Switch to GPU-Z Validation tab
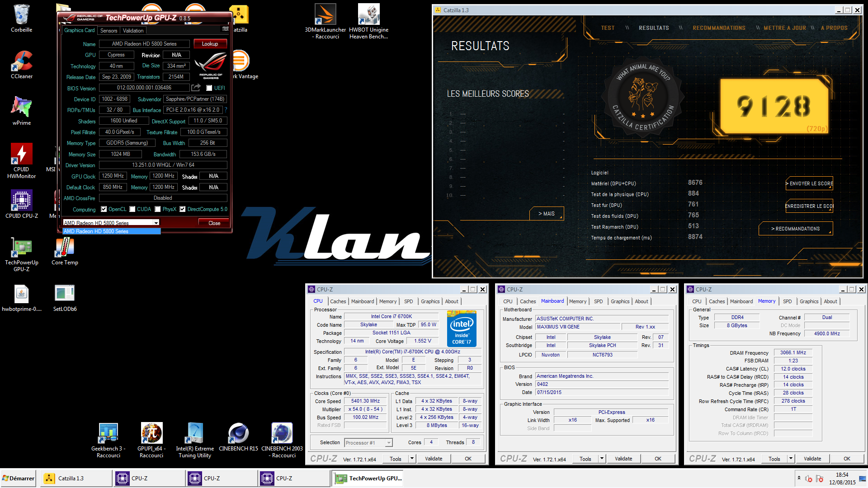 point(133,31)
